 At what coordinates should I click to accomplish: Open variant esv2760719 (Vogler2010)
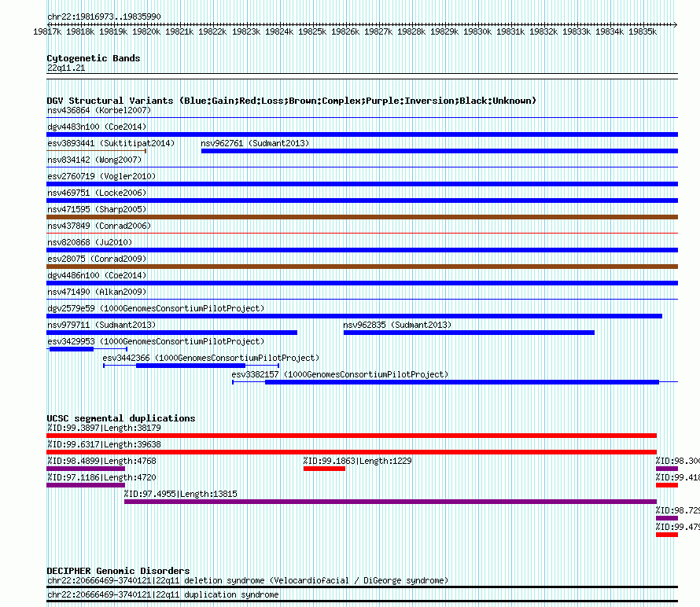[x=101, y=176]
